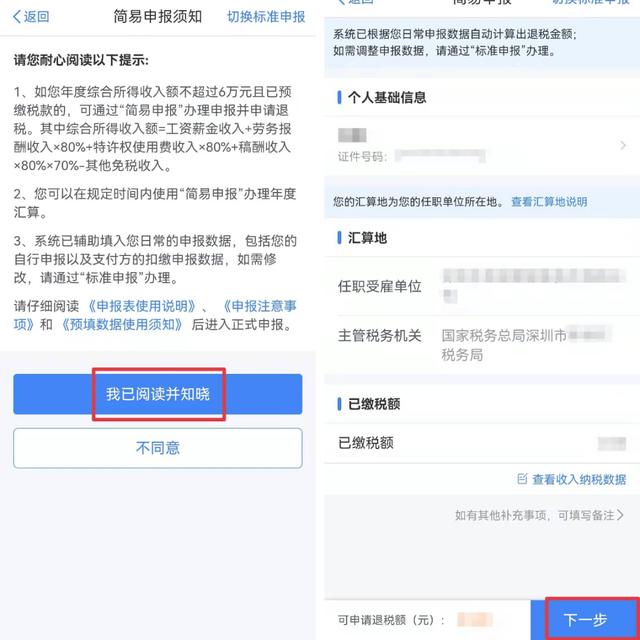Tap 如有其他补充事项 remarks text
This screenshot has width=640, height=640.
point(500,516)
